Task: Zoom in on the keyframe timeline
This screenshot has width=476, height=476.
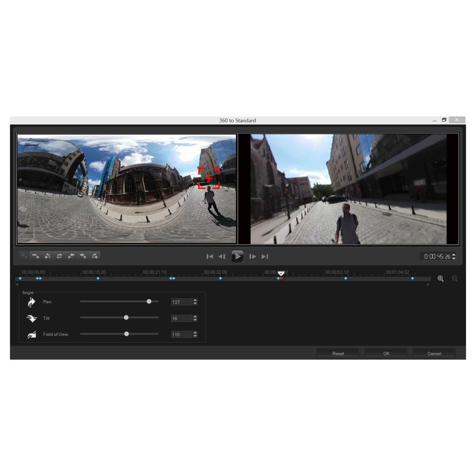Action: pos(441,278)
